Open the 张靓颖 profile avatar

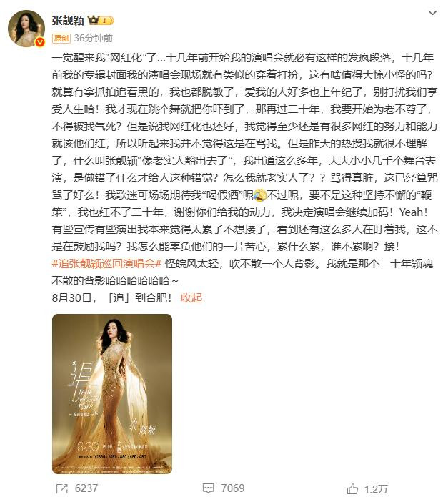point(26,29)
